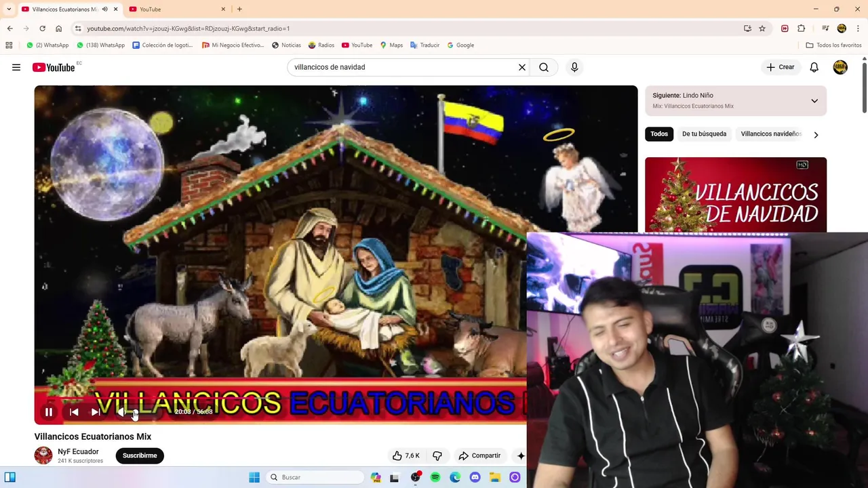Start voice search with microphone icon

(x=574, y=67)
